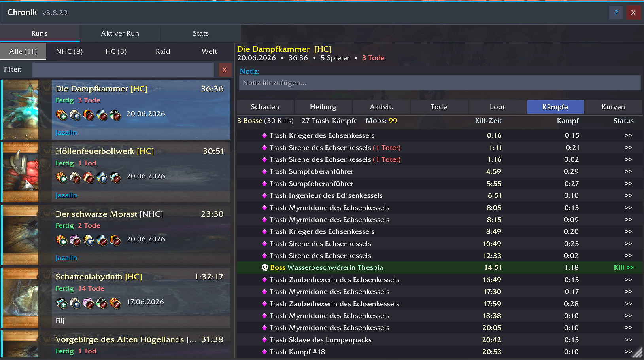644x360 pixels.
Task: Expand the Myrmidone fight at 8:05 via >>
Action: point(628,208)
